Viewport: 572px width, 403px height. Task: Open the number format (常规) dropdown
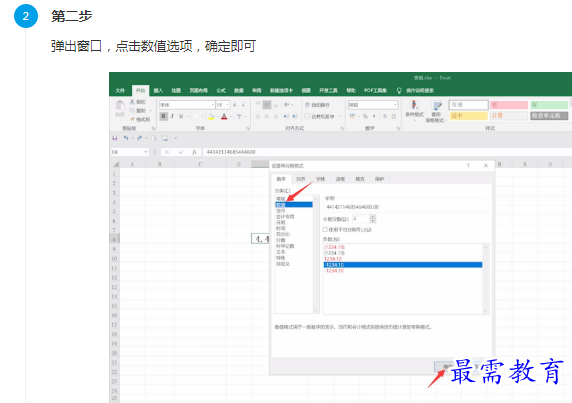point(395,105)
